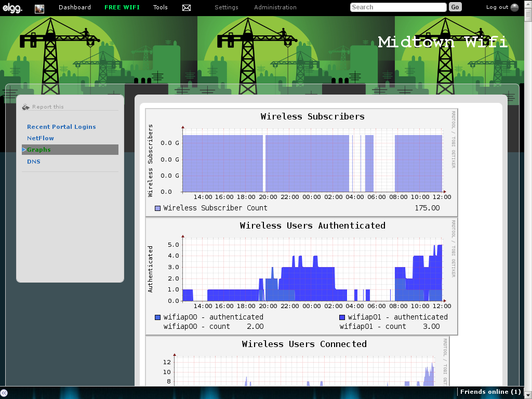The height and width of the screenshot is (399, 532).
Task: Open the Administration menu item
Action: [275, 7]
